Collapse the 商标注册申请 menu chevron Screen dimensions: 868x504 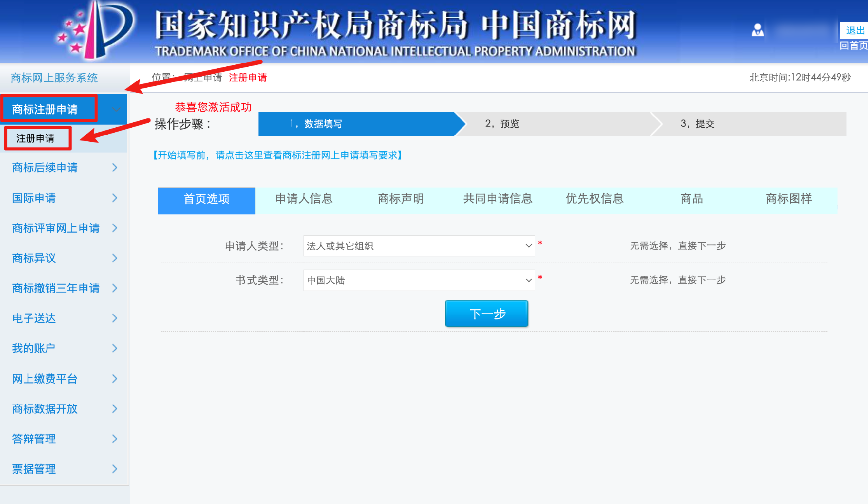[116, 110]
